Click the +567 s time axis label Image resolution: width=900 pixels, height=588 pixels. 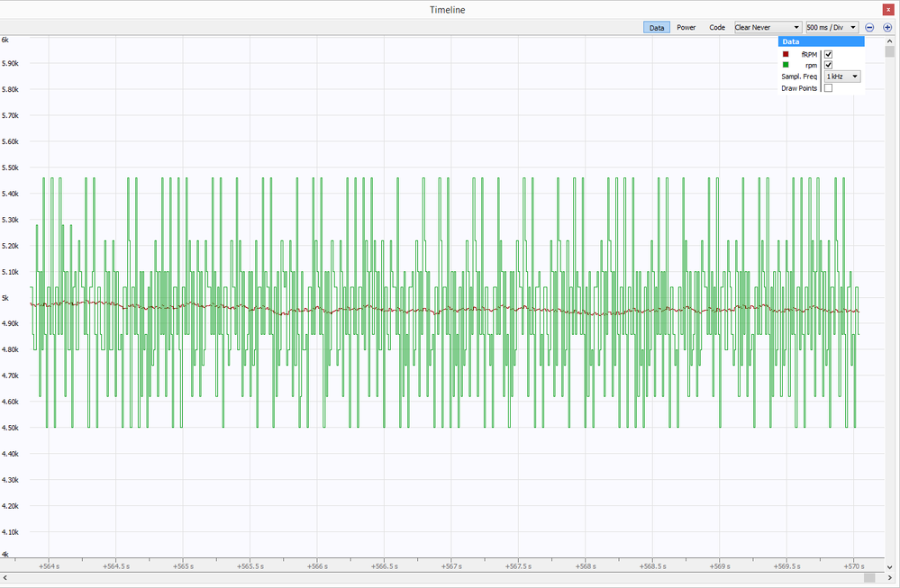coord(451,566)
